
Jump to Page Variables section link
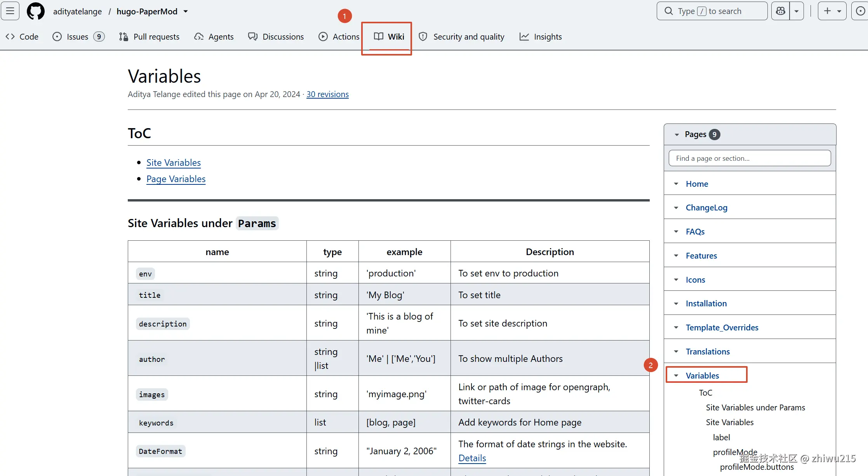click(x=176, y=179)
